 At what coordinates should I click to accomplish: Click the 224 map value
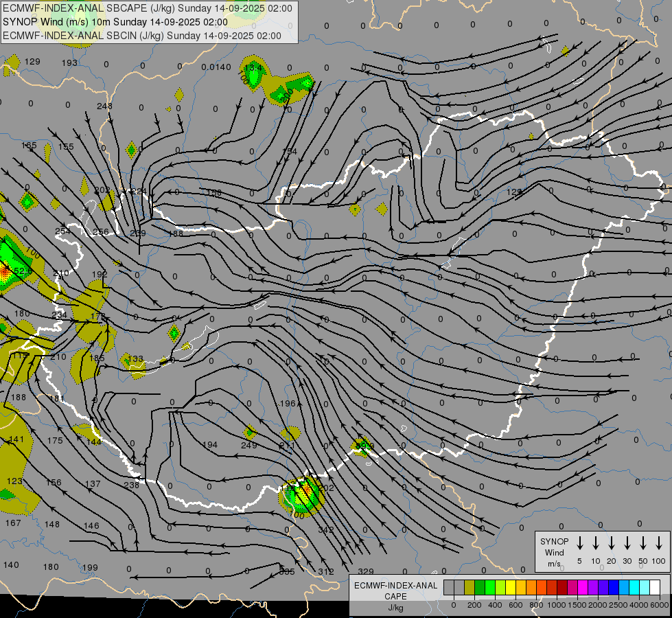[x=139, y=191]
